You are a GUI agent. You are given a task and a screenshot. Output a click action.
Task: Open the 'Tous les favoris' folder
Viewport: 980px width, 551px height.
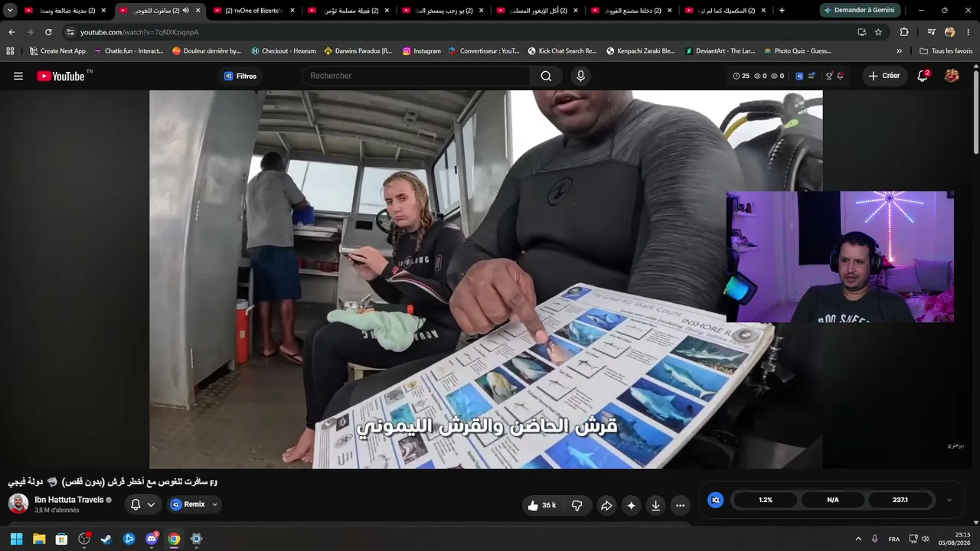946,51
